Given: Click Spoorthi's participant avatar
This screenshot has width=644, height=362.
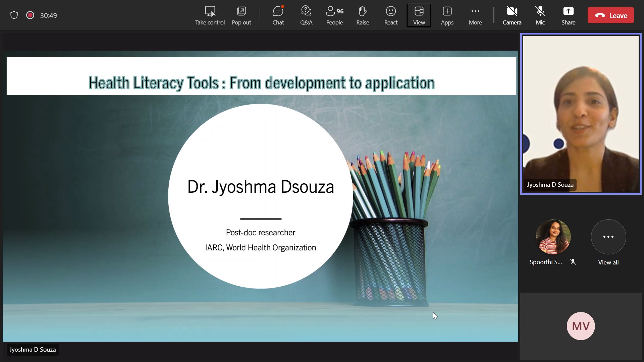Looking at the screenshot, I should (553, 237).
